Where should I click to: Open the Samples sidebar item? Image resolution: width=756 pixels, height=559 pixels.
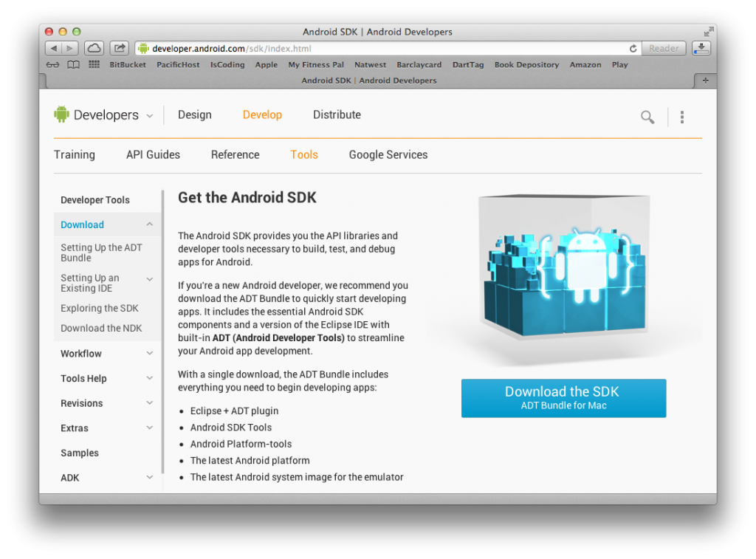pos(80,453)
